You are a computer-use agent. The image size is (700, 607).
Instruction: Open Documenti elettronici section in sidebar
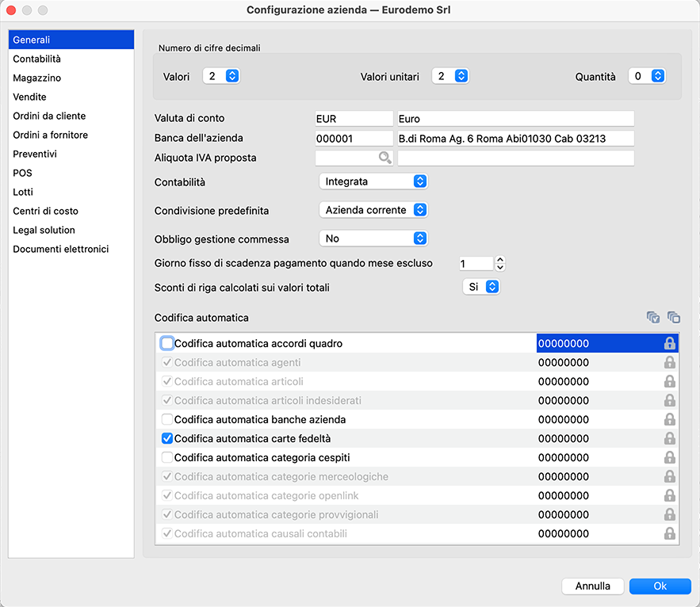click(61, 249)
